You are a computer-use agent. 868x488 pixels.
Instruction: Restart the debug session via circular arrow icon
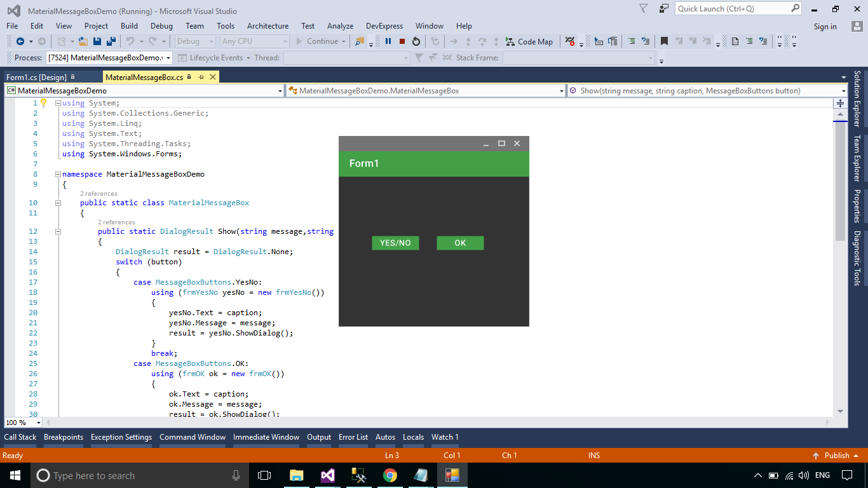pyautogui.click(x=416, y=41)
